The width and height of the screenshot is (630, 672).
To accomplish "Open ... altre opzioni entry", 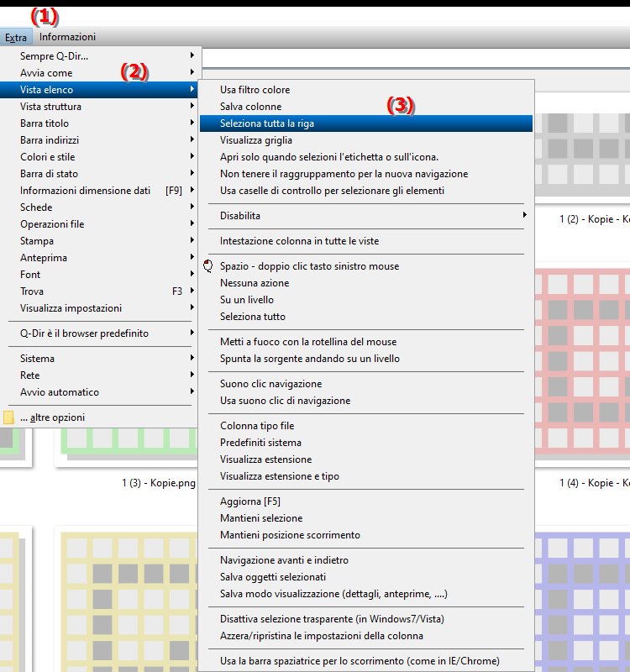I will (99, 417).
